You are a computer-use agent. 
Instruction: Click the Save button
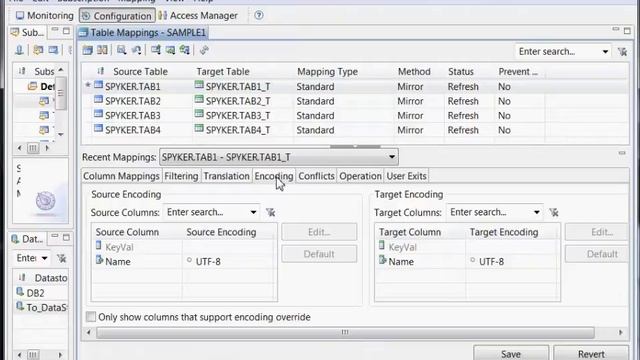click(x=511, y=354)
